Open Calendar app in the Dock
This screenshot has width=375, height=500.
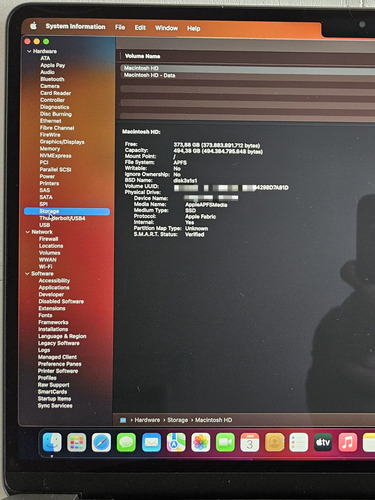point(250,442)
